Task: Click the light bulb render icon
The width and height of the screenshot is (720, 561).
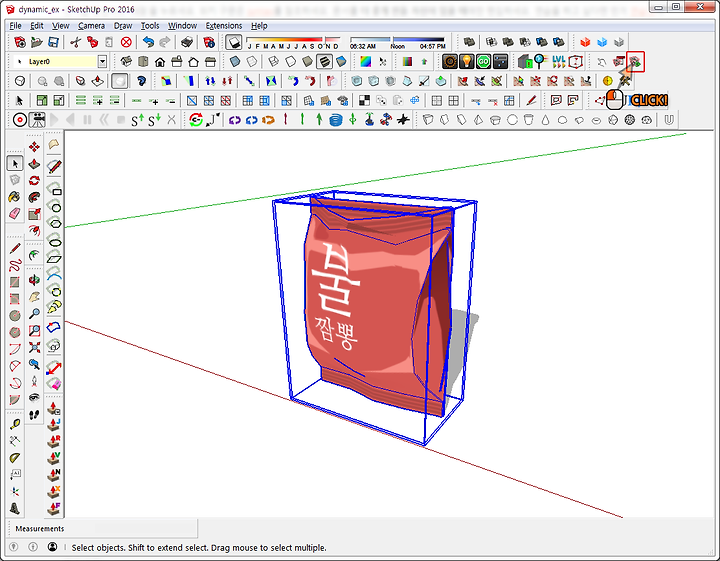Action: click(467, 61)
